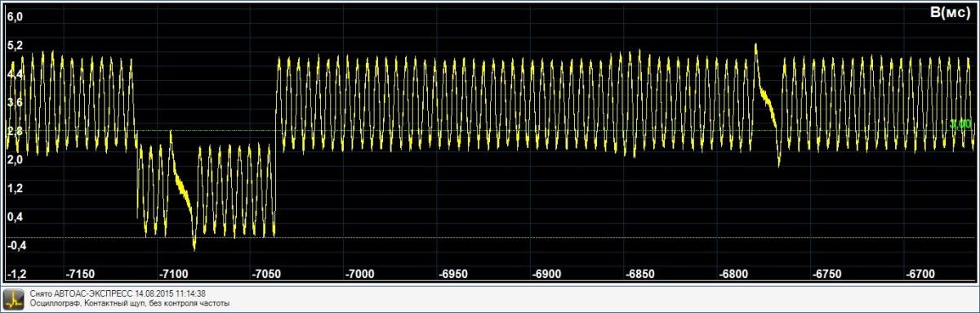
Task: Click the 4,4 voltage axis label
Action: coord(15,74)
